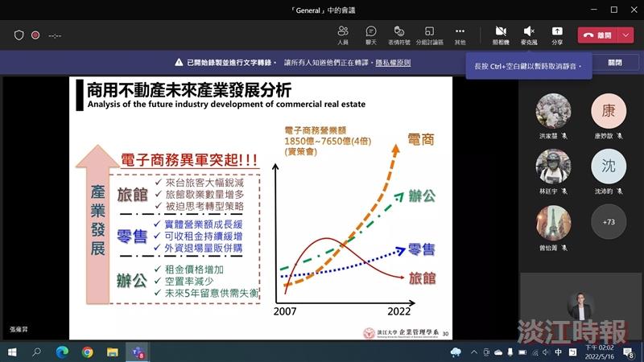The image size is (644, 362).
Task: Click the Meet Now tray icon
Action: click(486, 352)
